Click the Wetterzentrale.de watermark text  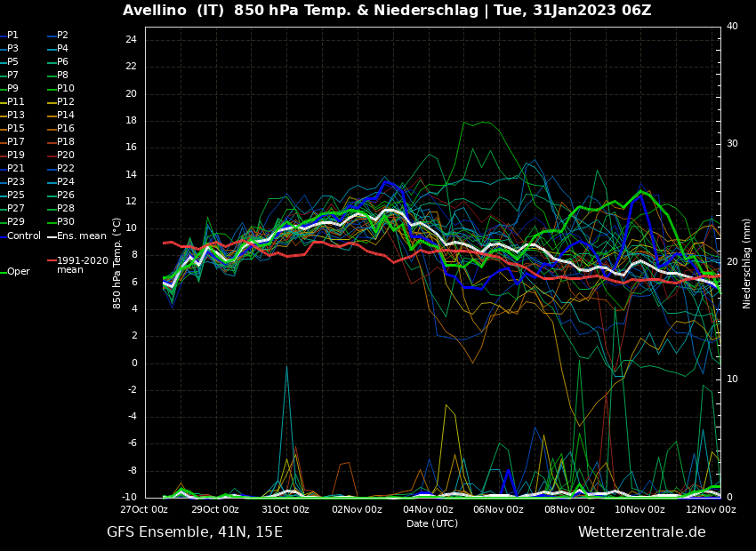641,532
